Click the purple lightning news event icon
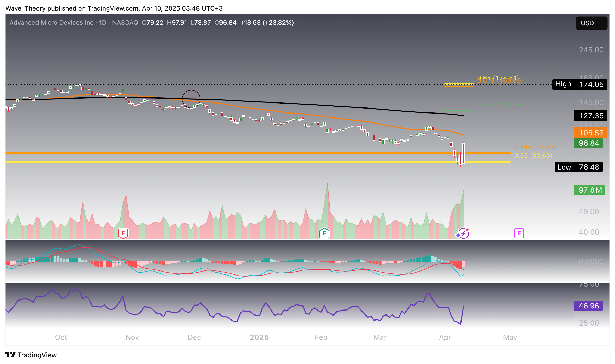615x364 pixels. 464,233
